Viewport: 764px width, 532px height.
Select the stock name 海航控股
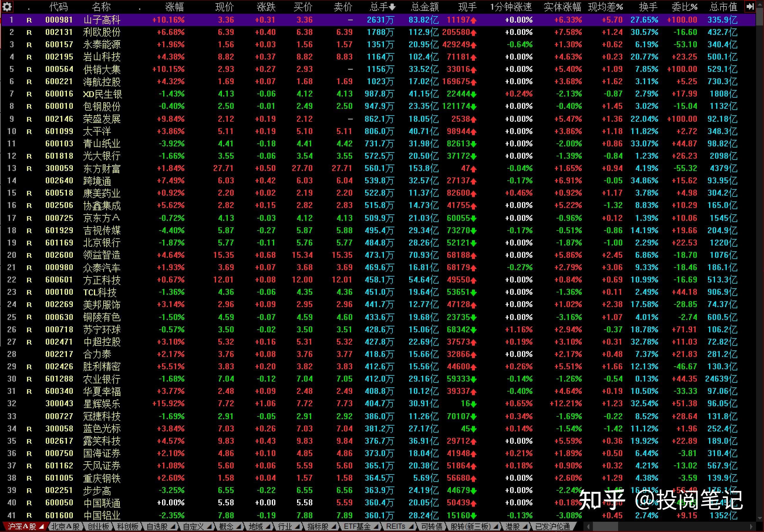[102, 82]
